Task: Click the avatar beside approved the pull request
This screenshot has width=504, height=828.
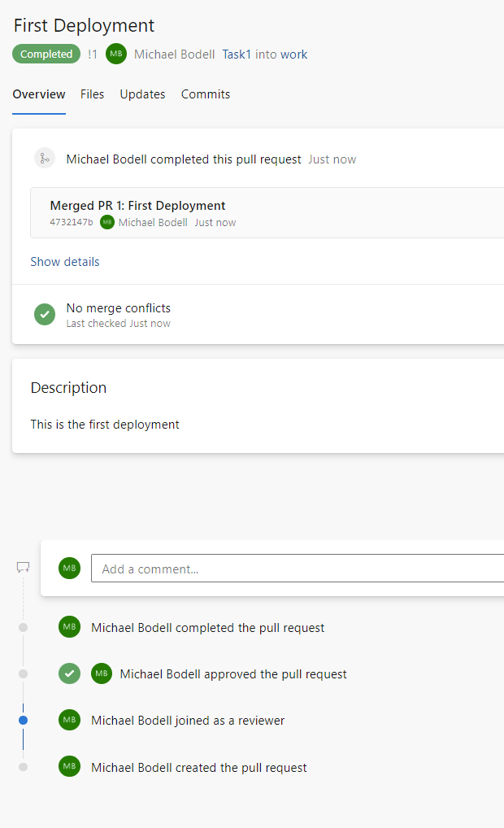Action: click(x=102, y=673)
